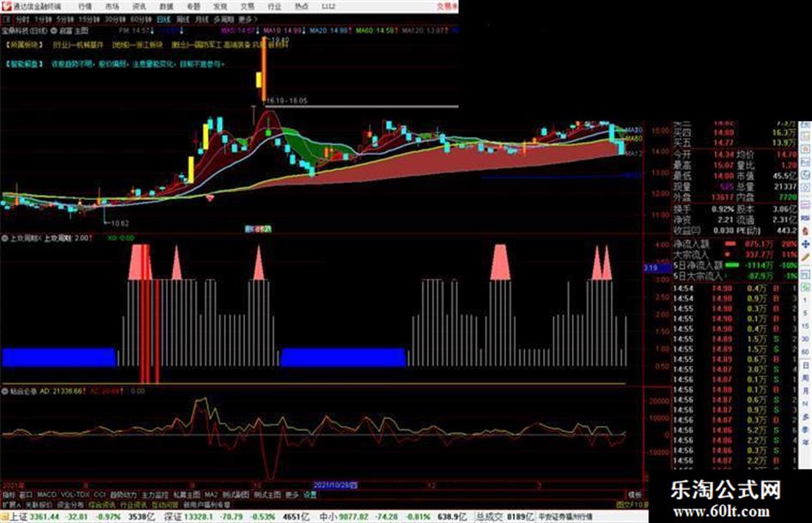Expand the 扩展∧ panel toggle
This screenshot has width=812, height=523.
11,504
